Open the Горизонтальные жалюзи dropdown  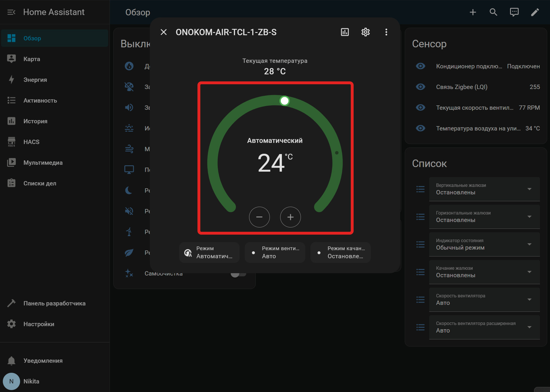click(x=484, y=217)
